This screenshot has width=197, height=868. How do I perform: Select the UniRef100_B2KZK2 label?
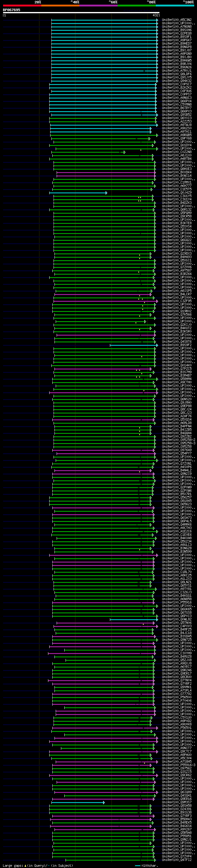coord(177,88)
